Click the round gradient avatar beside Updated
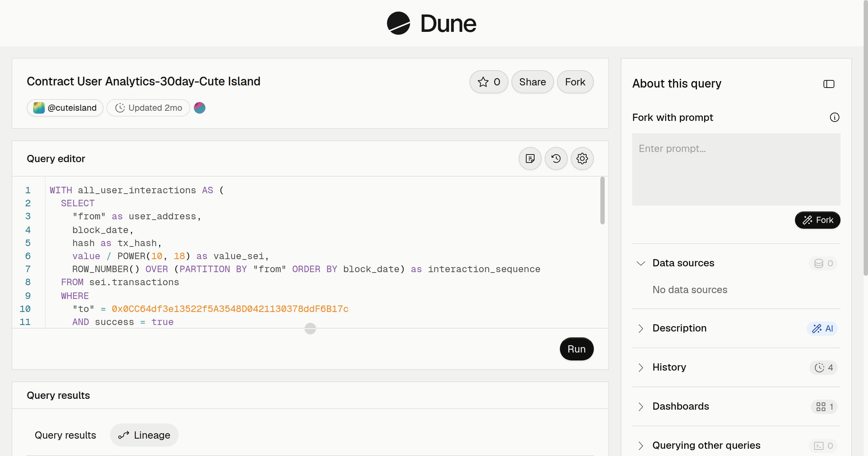 [x=200, y=108]
